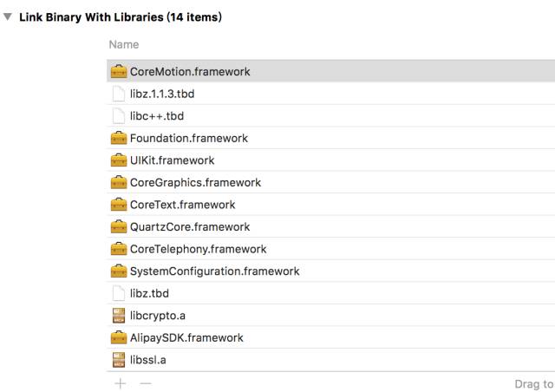Viewport: 555px width, 392px height.
Task: Select the libz.tbd row
Action: click(331, 293)
